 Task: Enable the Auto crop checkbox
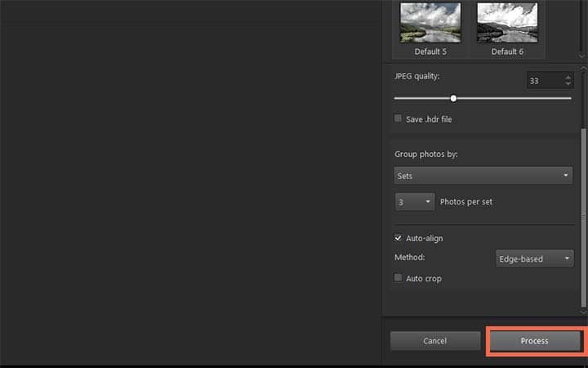point(398,278)
